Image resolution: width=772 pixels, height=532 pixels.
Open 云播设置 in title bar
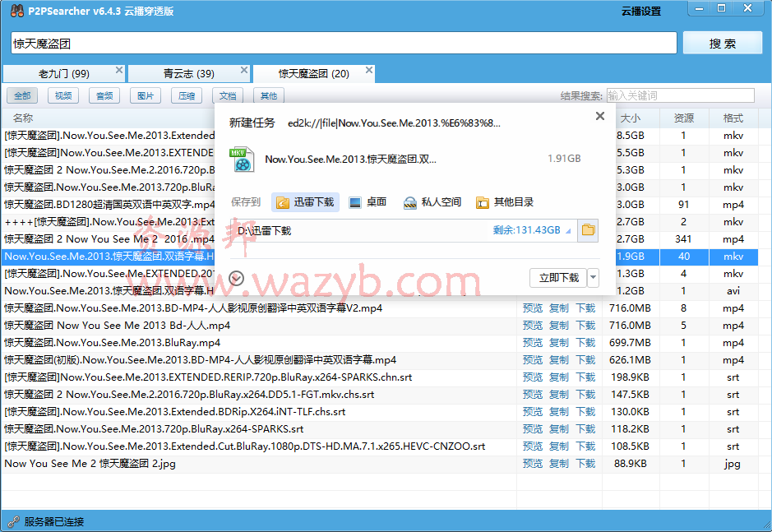point(641,11)
